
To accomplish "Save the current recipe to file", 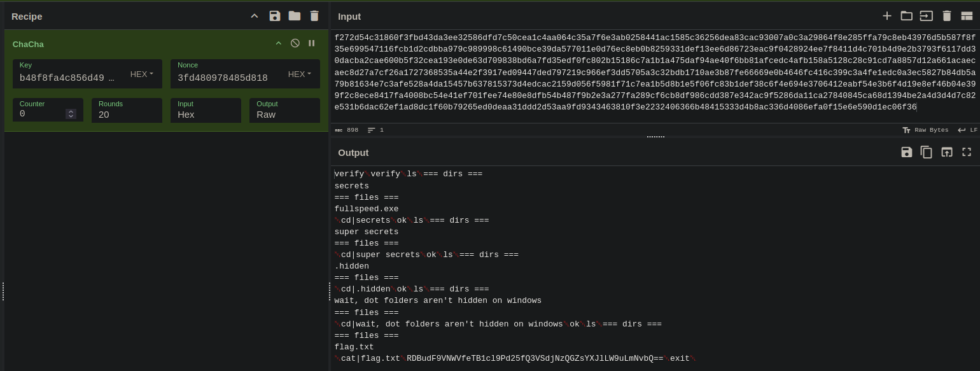I will pos(275,16).
